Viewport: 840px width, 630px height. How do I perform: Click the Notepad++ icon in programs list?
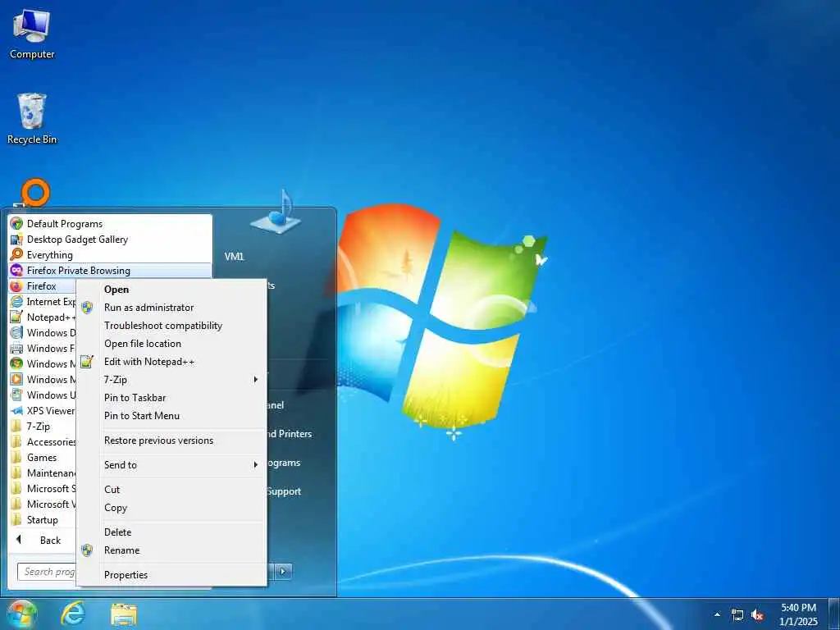(16, 317)
